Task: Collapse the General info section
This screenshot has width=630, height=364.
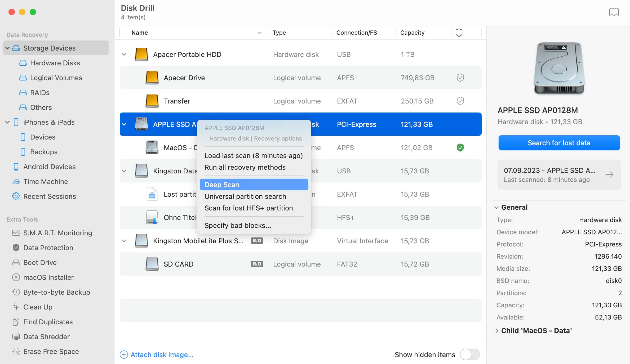Action: pos(496,207)
